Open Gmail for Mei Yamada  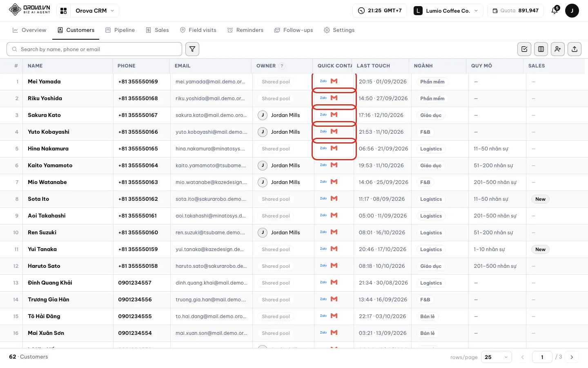coord(334,81)
